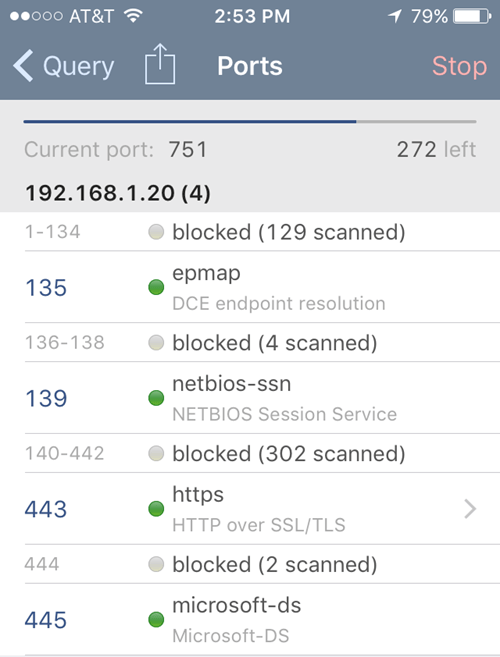Tap green status dot for https port
The height and width of the screenshot is (657, 500).
[x=156, y=509]
